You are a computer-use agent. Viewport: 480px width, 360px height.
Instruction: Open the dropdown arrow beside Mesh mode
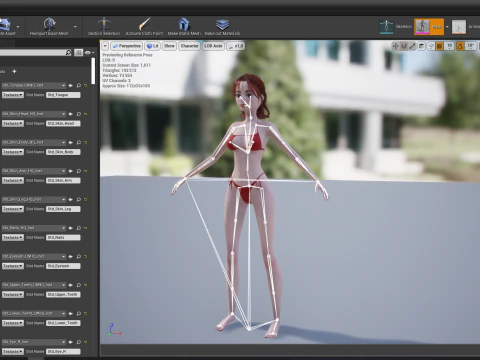447,27
